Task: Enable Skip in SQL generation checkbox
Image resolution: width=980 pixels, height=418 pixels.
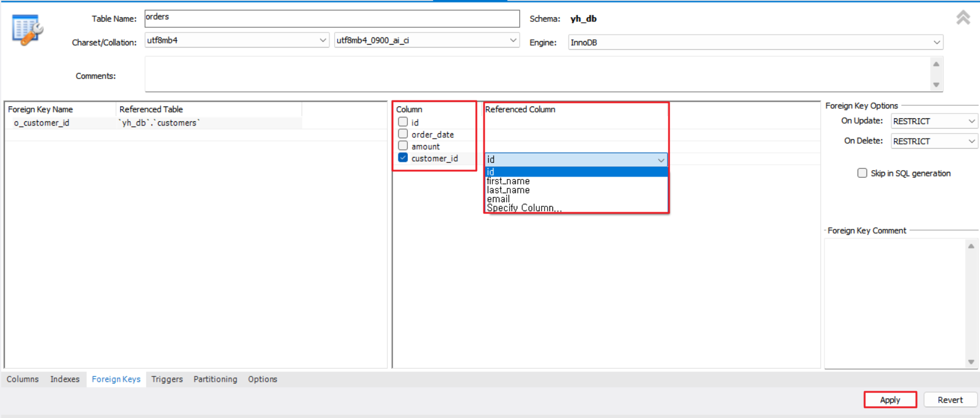Action: click(x=862, y=173)
